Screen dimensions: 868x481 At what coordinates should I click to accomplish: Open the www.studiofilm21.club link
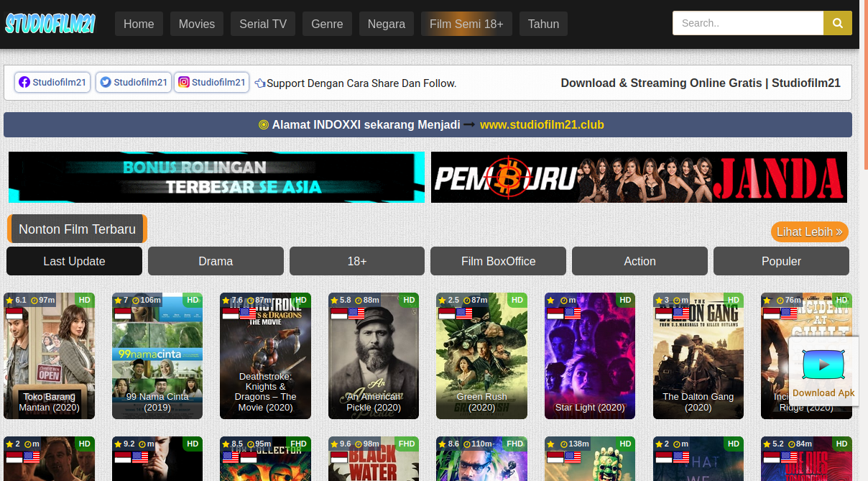(542, 124)
